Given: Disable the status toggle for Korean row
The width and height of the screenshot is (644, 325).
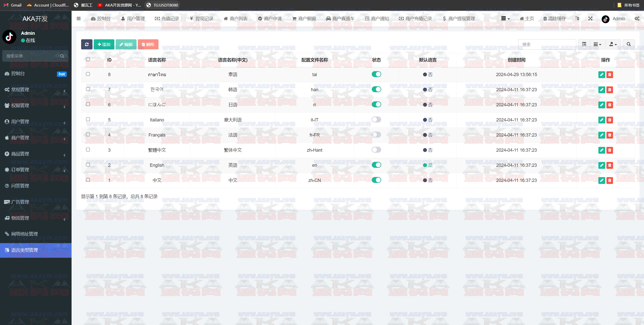Looking at the screenshot, I should click(376, 89).
